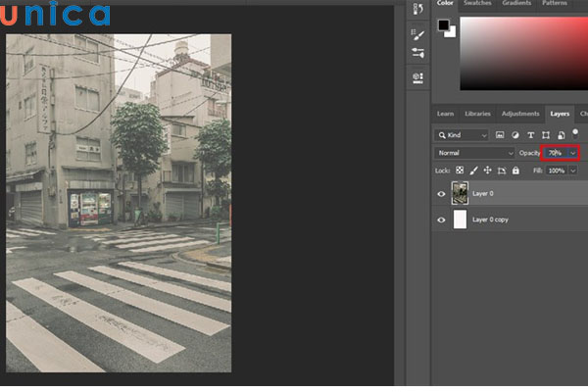Image resolution: width=588 pixels, height=392 pixels.
Task: Open the Normal blend mode dropdown
Action: 474,153
